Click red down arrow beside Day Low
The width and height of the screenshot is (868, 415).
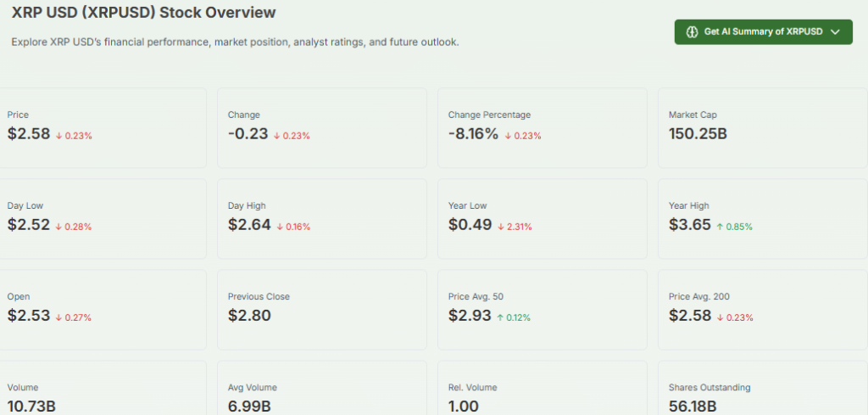coord(59,227)
